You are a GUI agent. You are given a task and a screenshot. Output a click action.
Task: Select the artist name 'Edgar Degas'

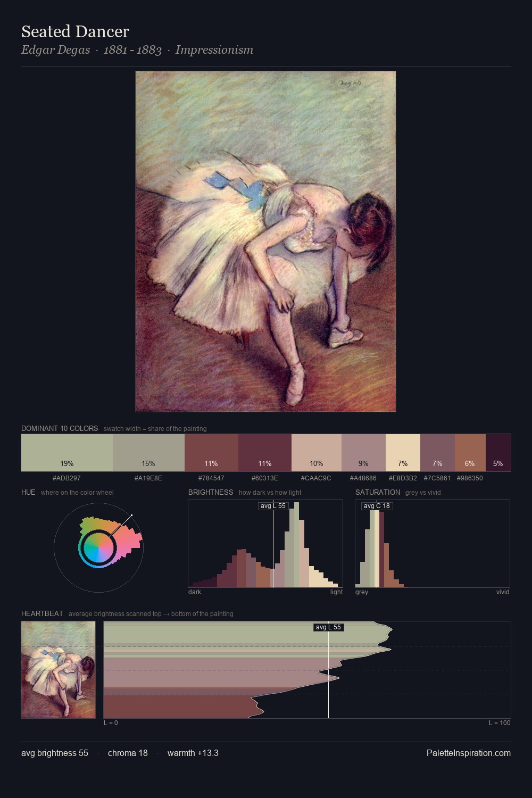point(55,50)
